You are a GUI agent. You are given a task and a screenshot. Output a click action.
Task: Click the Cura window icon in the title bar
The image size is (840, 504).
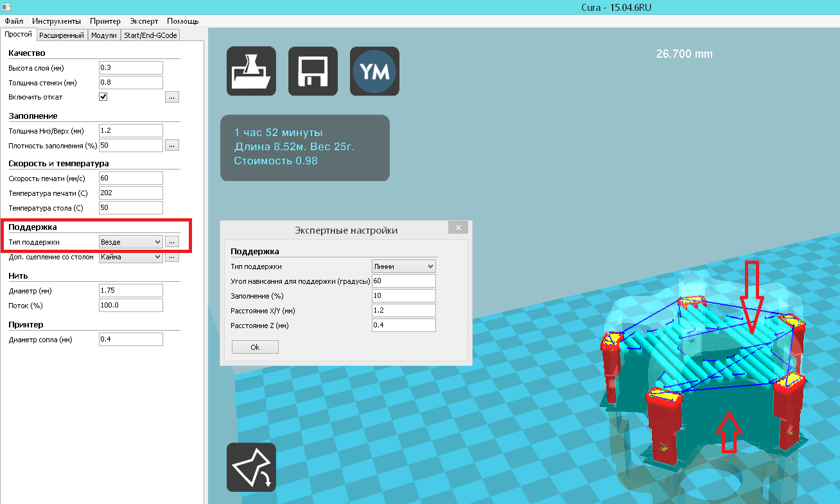(x=6, y=7)
